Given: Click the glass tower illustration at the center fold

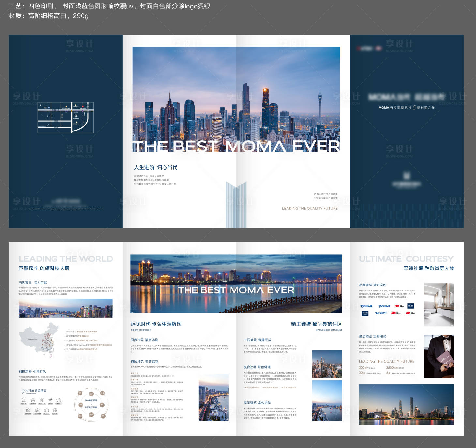Looking at the screenshot, I should click(x=236, y=205).
